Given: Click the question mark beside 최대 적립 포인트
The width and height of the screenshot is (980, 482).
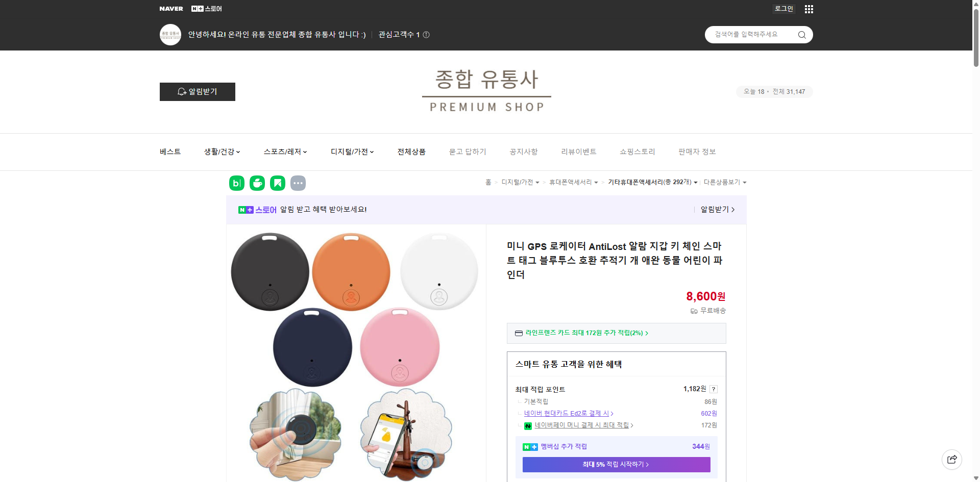Looking at the screenshot, I should [x=713, y=389].
